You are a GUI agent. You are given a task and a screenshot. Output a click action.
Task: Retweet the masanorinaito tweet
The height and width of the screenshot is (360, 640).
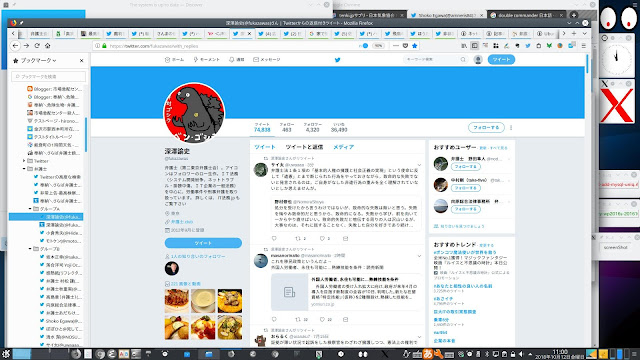coord(298,319)
